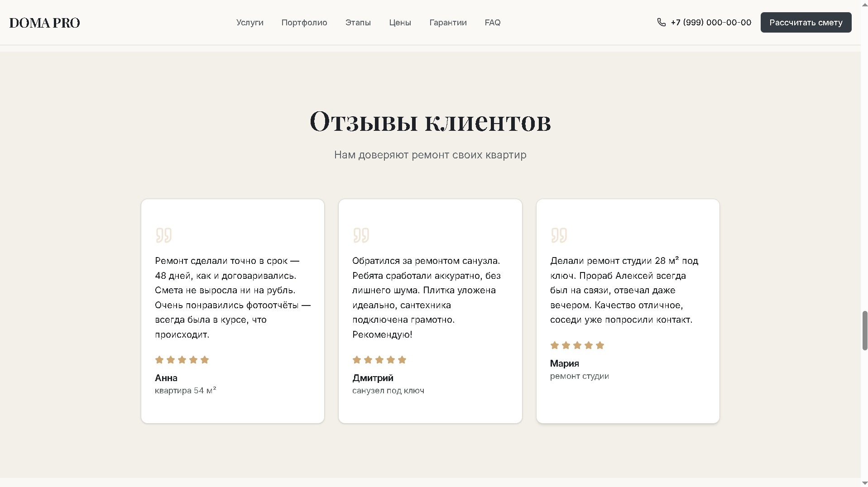Click the DOMA PRO logo
This screenshot has height=487, width=868.
[x=44, y=23]
